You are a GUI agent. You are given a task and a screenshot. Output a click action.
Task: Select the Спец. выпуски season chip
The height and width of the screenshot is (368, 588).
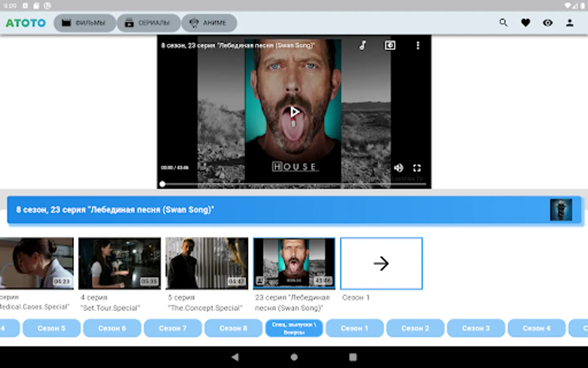tap(294, 328)
